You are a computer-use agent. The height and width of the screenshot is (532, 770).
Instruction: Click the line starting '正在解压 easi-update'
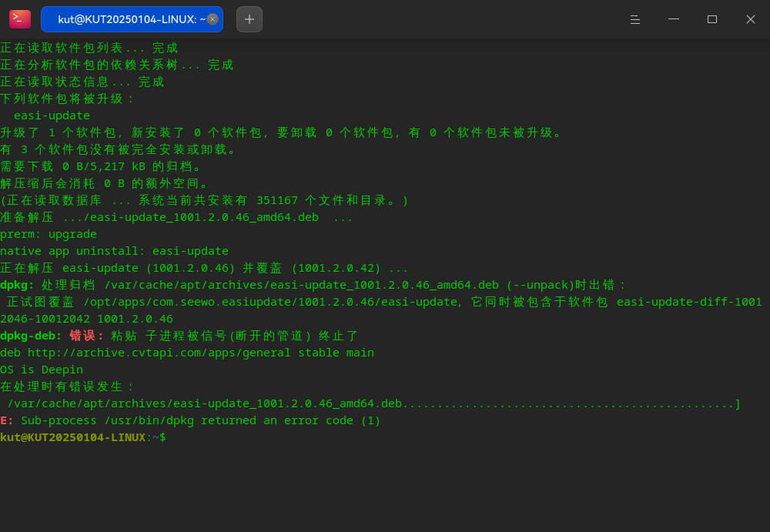(204, 268)
